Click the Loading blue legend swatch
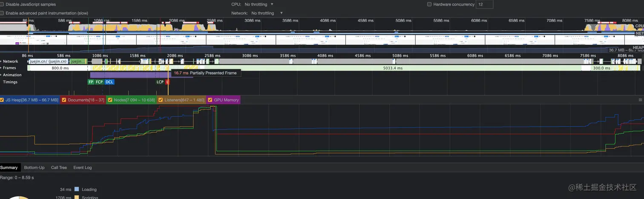The width and height of the screenshot is (644, 199). tap(77, 189)
